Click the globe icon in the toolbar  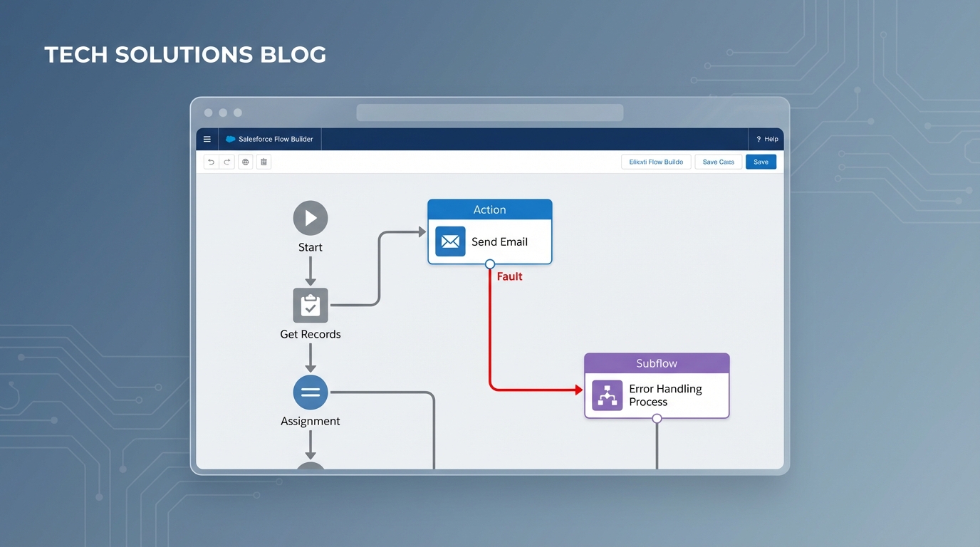245,162
